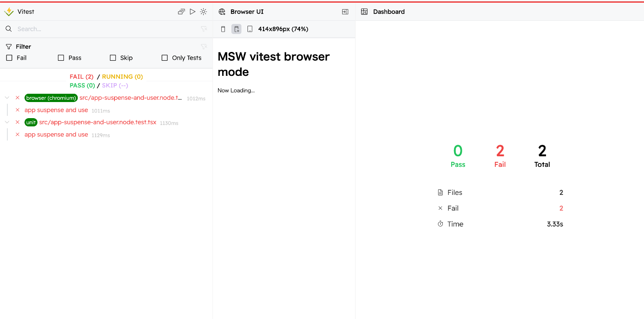Viewport: 644px width, 319px height.
Task: Click the green unit badge
Action: tap(31, 122)
